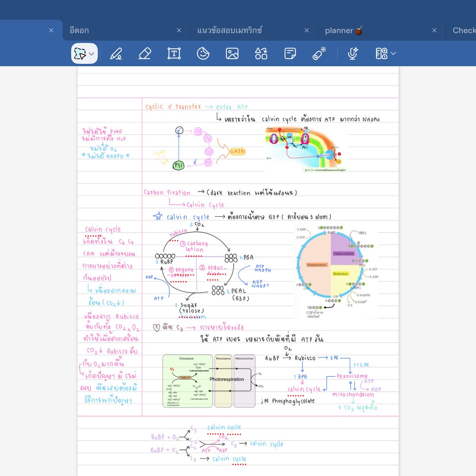476x476 pixels.
Task: Select the Pen tool
Action: click(x=116, y=54)
